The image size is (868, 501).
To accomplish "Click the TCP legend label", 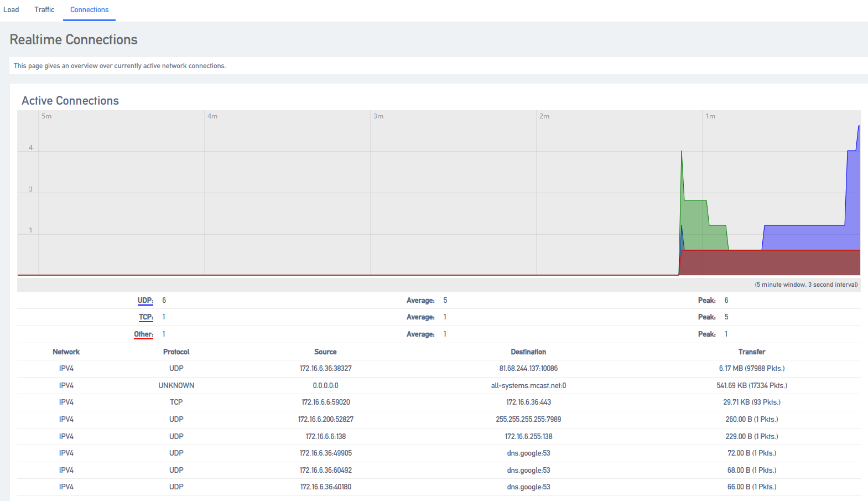I will (145, 317).
